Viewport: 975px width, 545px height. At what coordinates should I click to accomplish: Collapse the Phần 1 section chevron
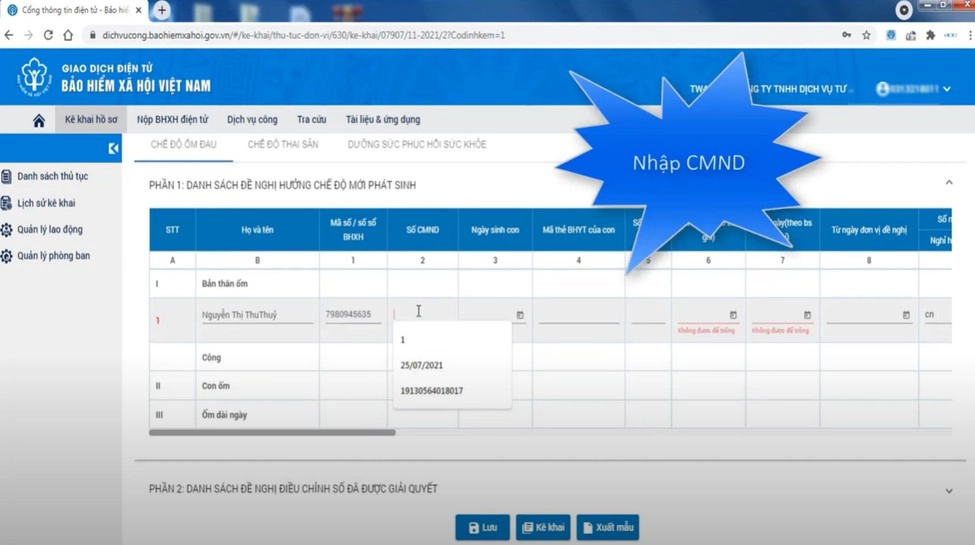(x=948, y=183)
